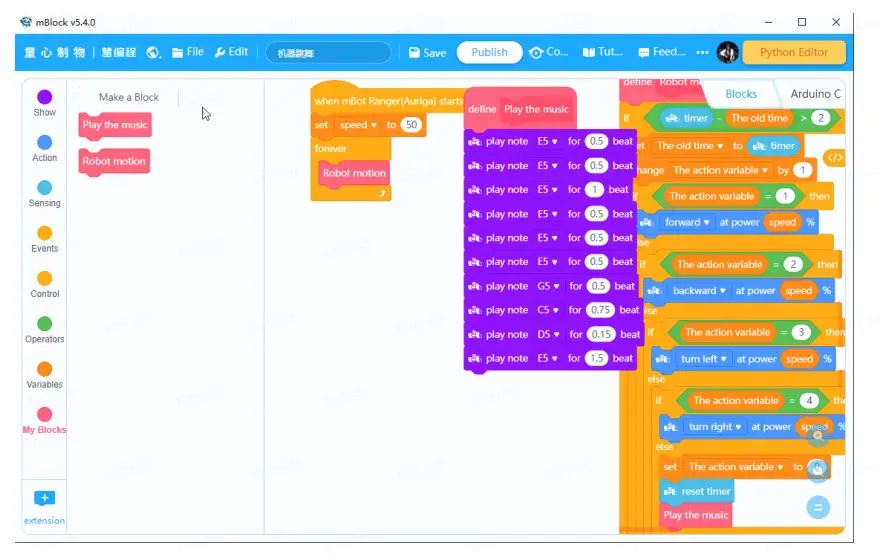The image size is (883, 557).
Task: Select the Robot motion palette block
Action: click(114, 161)
